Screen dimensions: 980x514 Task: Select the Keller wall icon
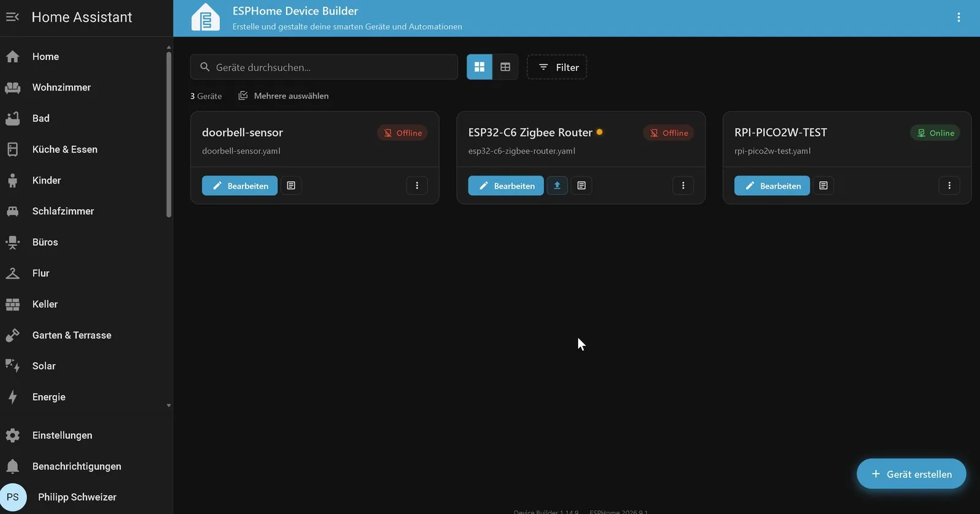(12, 304)
